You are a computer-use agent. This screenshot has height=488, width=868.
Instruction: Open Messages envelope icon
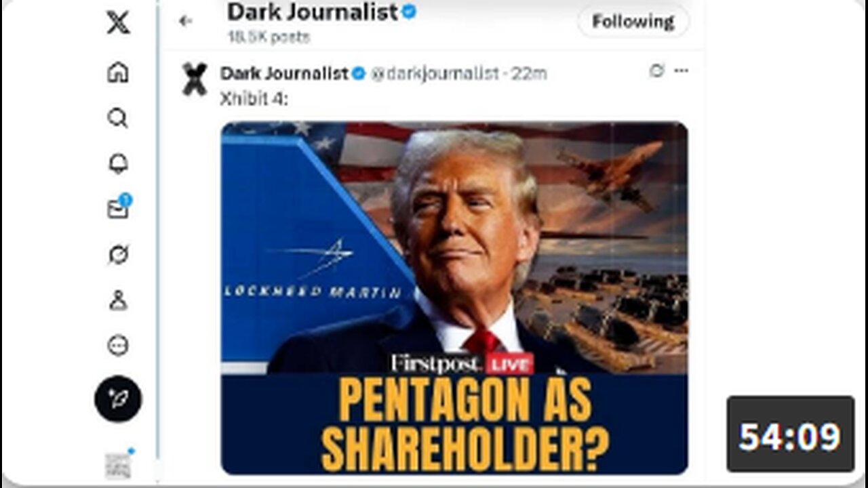[119, 209]
